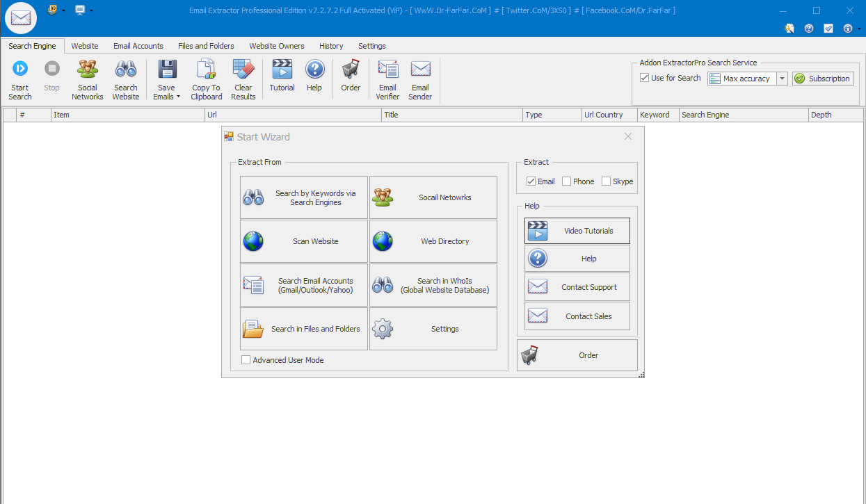Click the Help button in the wizard
The width and height of the screenshot is (866, 504).
click(x=577, y=259)
